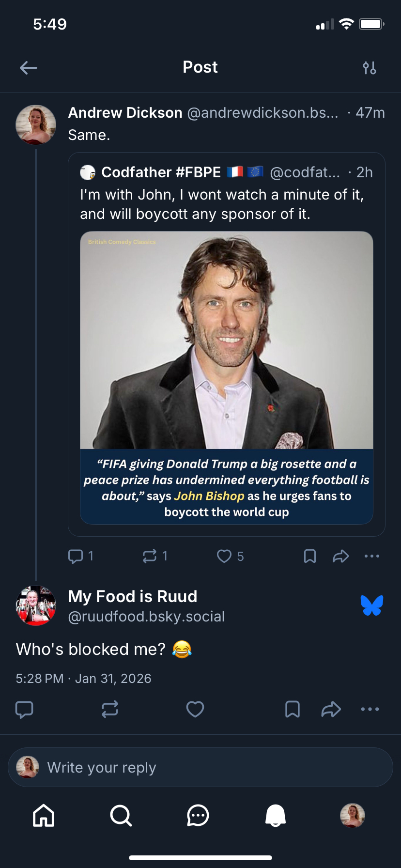
Task: Go to the Home tab
Action: (44, 815)
